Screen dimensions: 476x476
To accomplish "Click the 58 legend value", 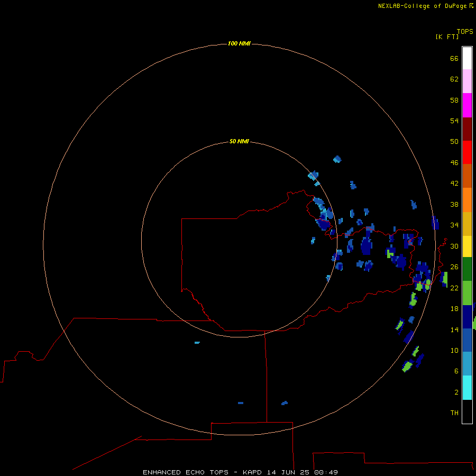I will click(x=454, y=100).
